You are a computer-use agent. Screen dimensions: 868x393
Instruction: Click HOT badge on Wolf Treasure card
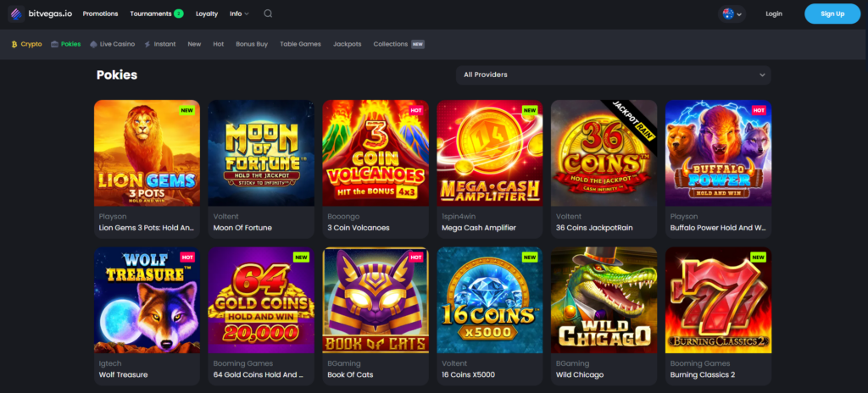point(187,257)
